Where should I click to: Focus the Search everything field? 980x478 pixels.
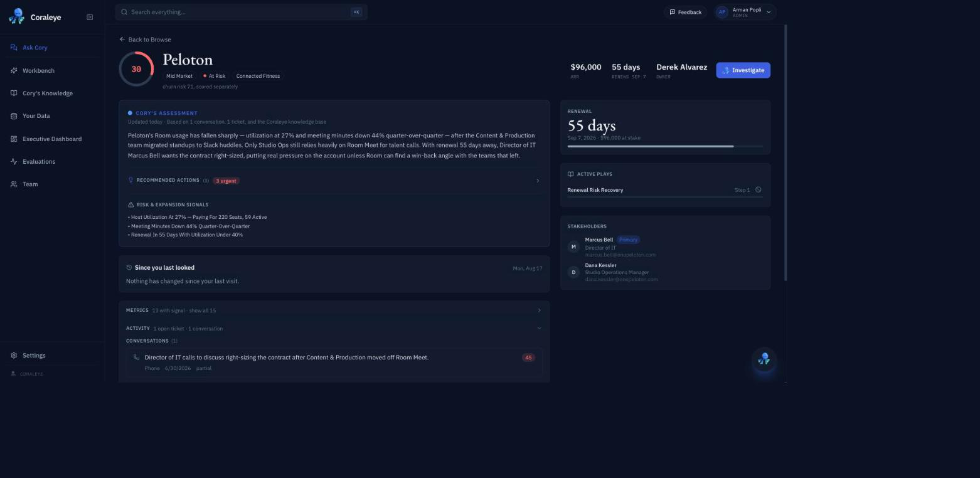241,12
